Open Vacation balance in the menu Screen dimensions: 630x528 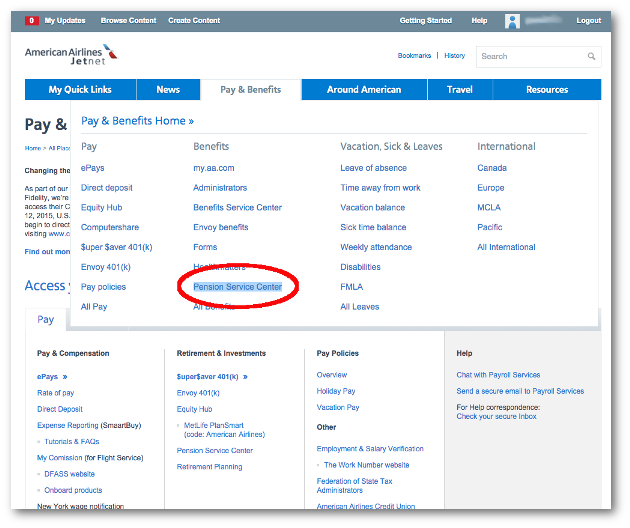pyautogui.click(x=372, y=207)
